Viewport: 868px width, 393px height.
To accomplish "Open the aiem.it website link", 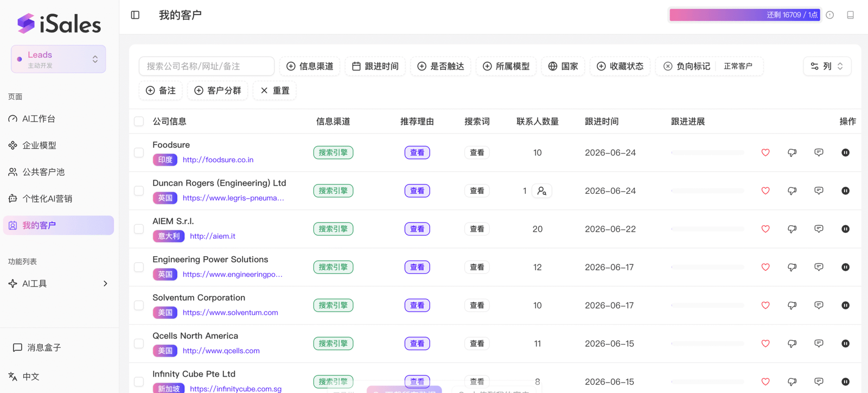I will pyautogui.click(x=213, y=236).
